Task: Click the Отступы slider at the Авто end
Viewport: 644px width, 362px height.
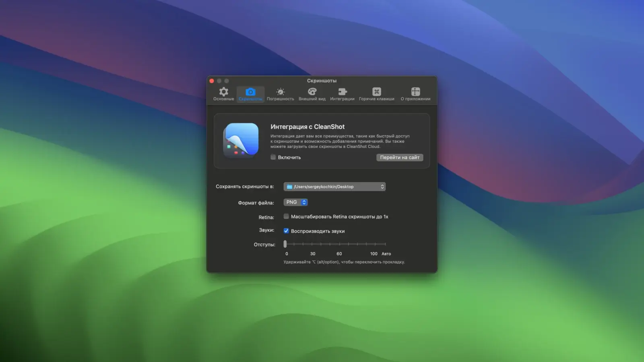Action: tap(385, 244)
